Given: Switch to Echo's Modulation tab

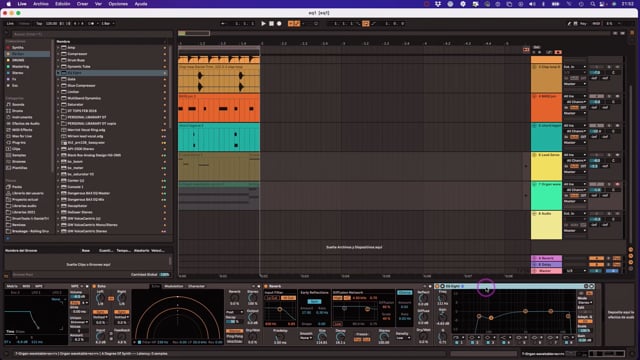Looking at the screenshot, I should (173, 286).
